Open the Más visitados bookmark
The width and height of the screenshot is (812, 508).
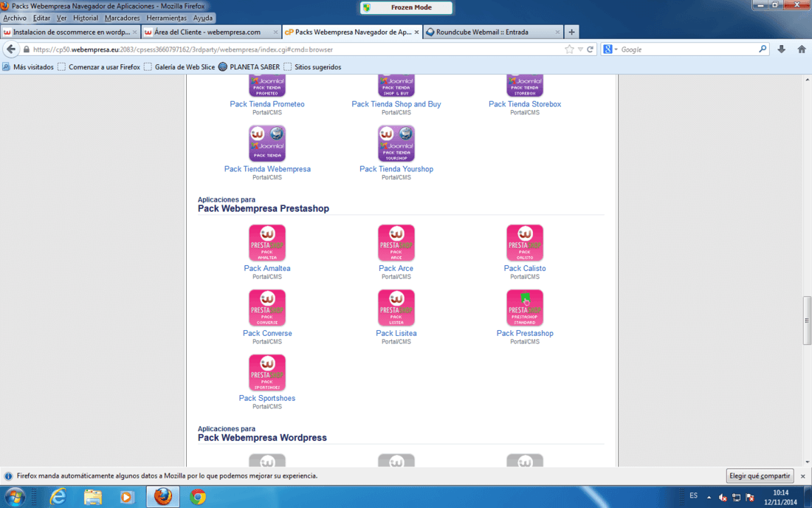[x=28, y=66]
